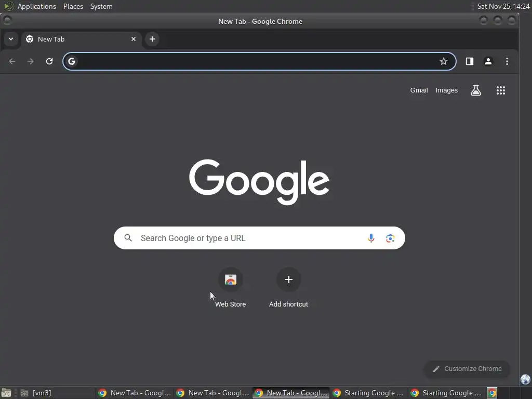Viewport: 532px width, 399px height.
Task: Select the New Tab tab
Action: click(82, 39)
